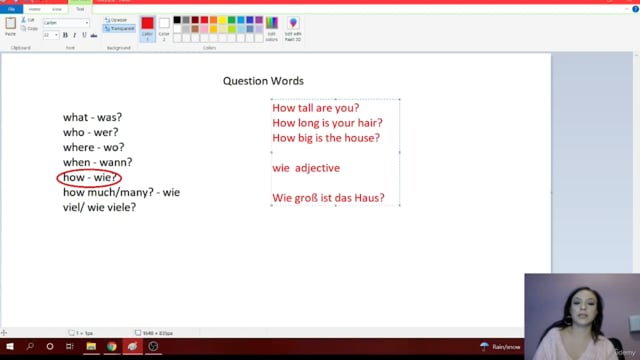640x360 pixels.
Task: Click the Copy icon in Clipboard group
Action: pyautogui.click(x=24, y=29)
